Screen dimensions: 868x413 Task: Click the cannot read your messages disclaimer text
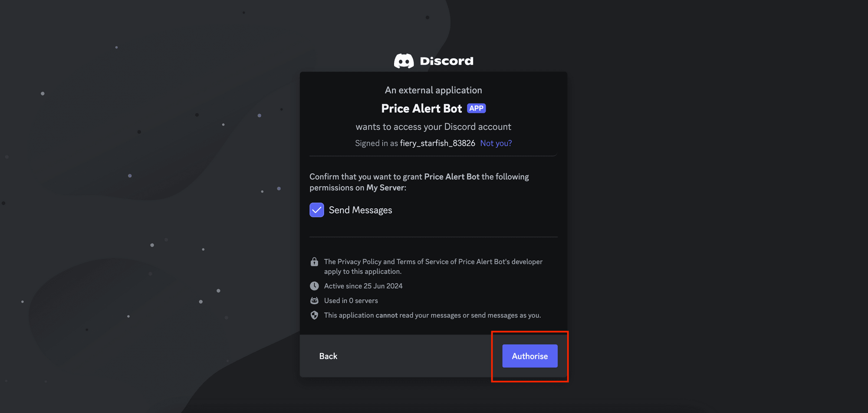click(432, 315)
